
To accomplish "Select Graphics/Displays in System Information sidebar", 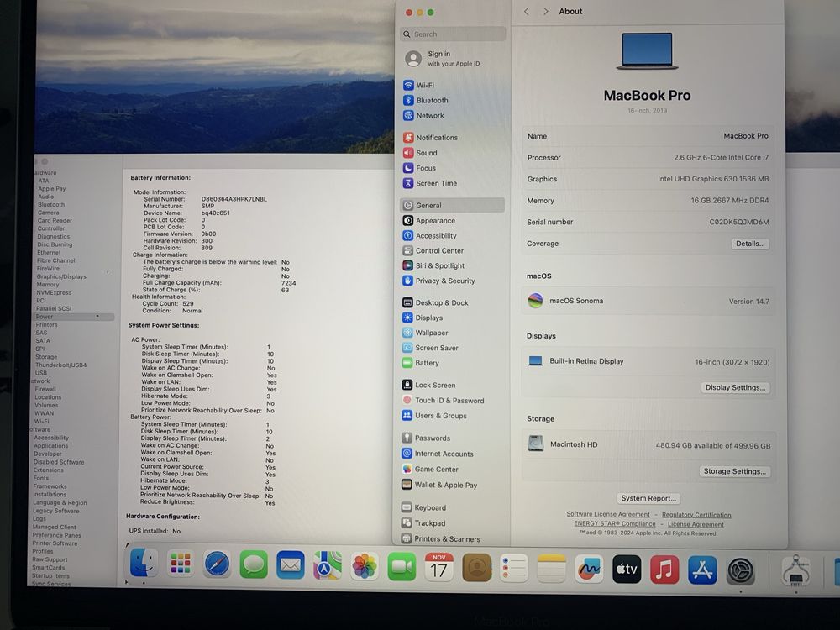I will 61,276.
